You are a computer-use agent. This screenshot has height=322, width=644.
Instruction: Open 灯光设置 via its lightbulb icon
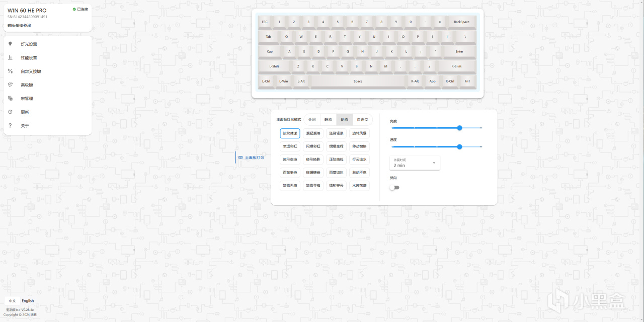pyautogui.click(x=10, y=44)
